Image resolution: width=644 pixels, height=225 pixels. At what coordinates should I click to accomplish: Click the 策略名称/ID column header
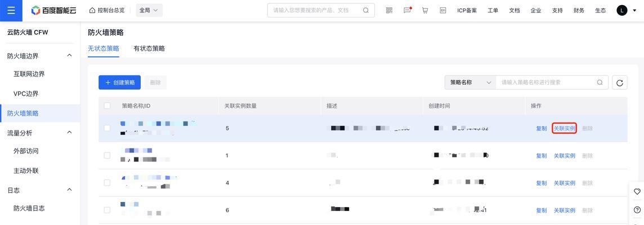coord(136,106)
